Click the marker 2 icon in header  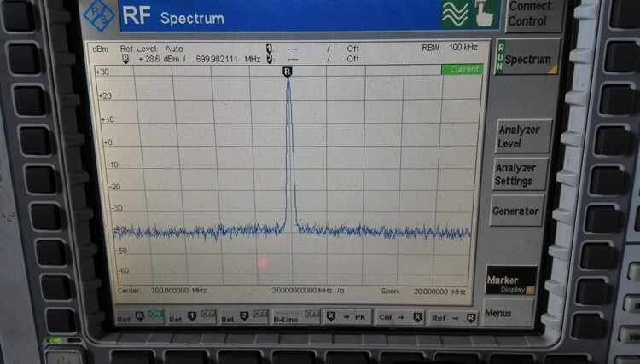[269, 59]
